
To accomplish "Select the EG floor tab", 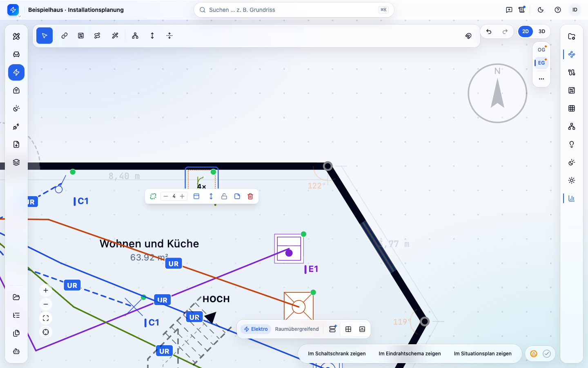I will coord(541,63).
